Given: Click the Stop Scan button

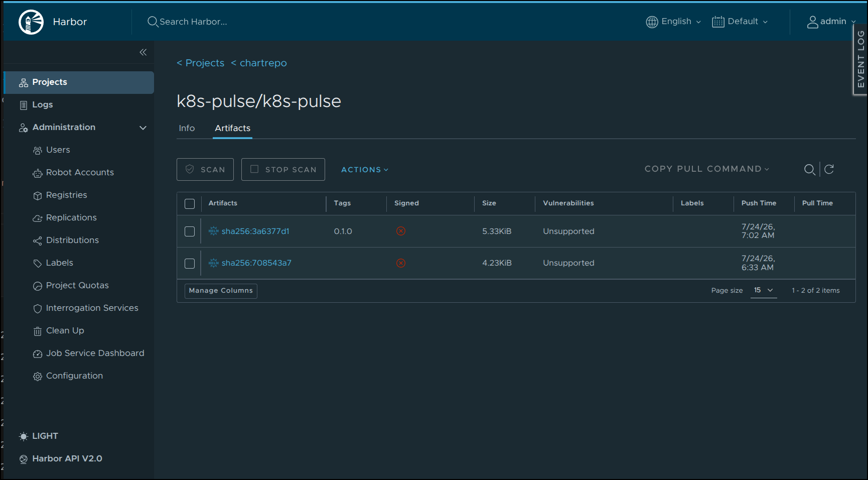Looking at the screenshot, I should [x=283, y=170].
